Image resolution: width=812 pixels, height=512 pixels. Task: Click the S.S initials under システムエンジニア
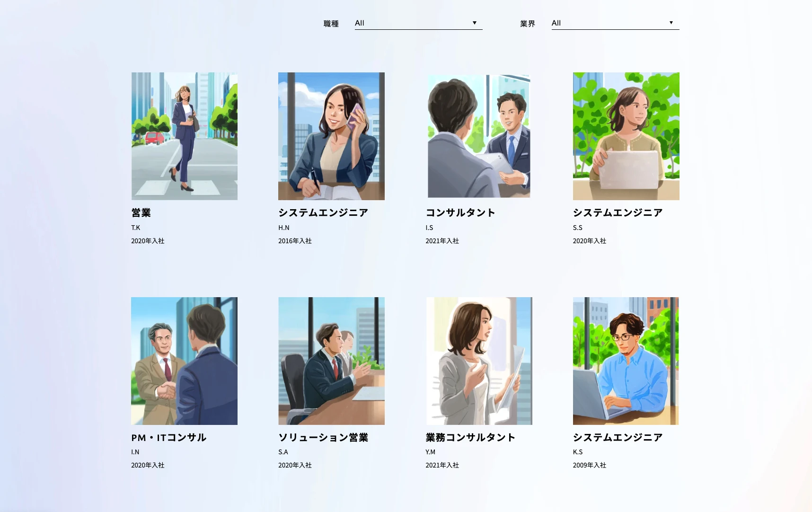(x=577, y=228)
